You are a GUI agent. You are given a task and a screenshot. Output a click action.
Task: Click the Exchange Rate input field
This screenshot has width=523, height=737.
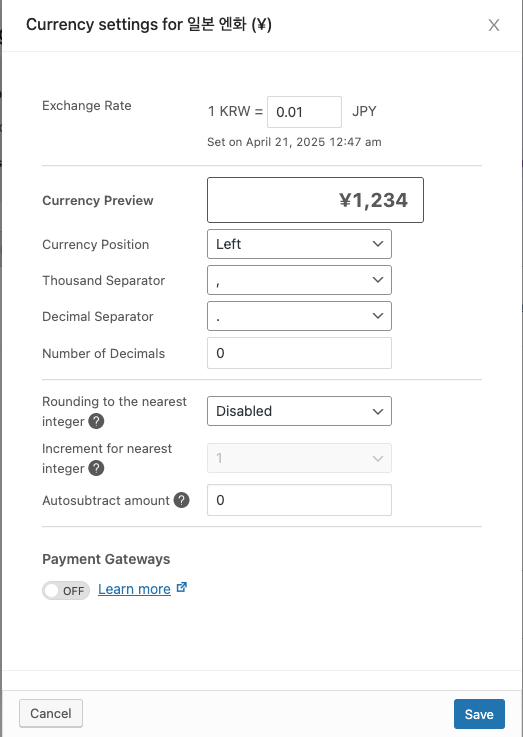[304, 112]
